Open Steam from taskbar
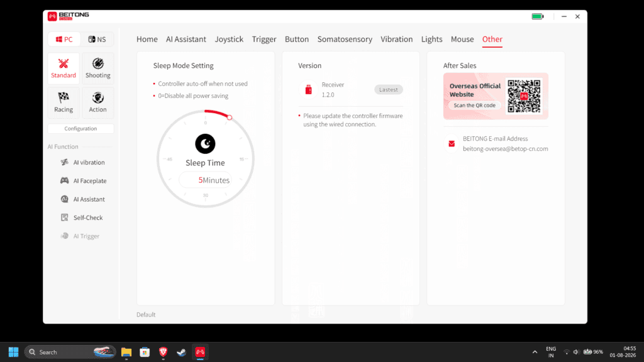Image resolution: width=644 pixels, height=362 pixels. tap(182, 352)
